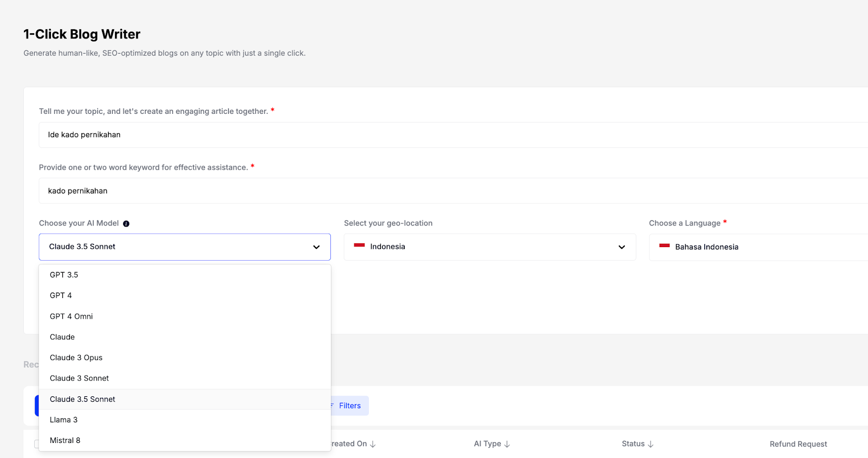This screenshot has width=868, height=458.
Task: Click the Select your geo-location label
Action: coord(388,223)
